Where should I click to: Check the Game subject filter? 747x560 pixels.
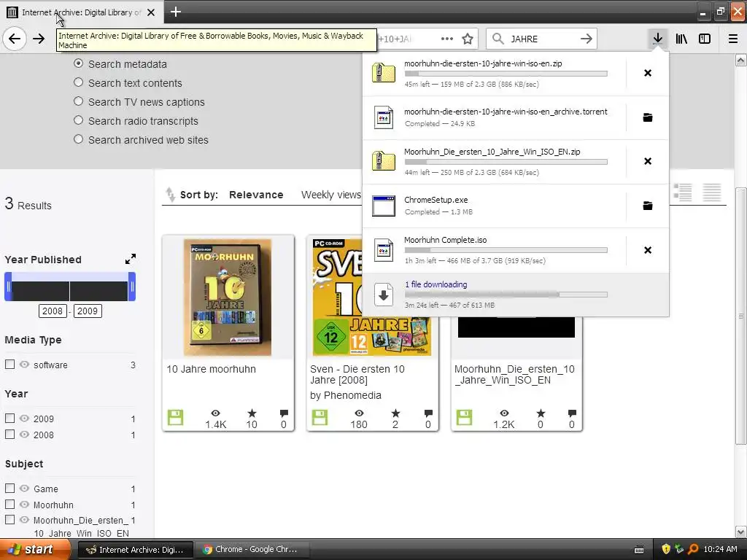(9, 488)
